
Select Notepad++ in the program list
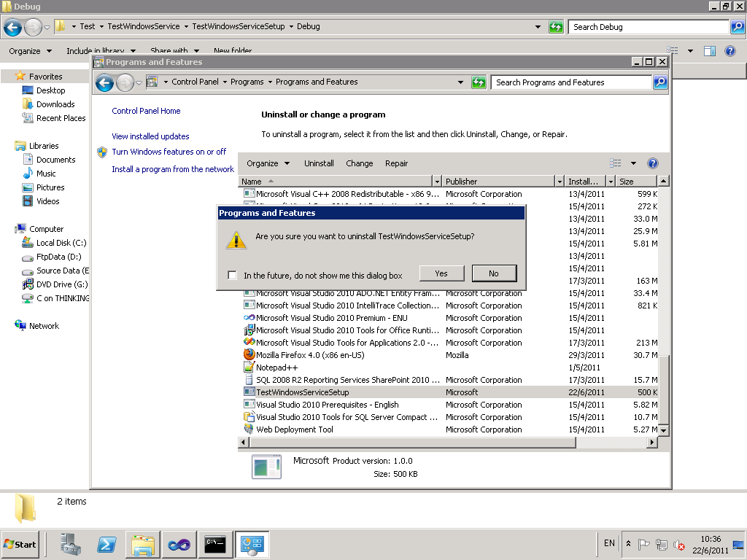click(276, 367)
